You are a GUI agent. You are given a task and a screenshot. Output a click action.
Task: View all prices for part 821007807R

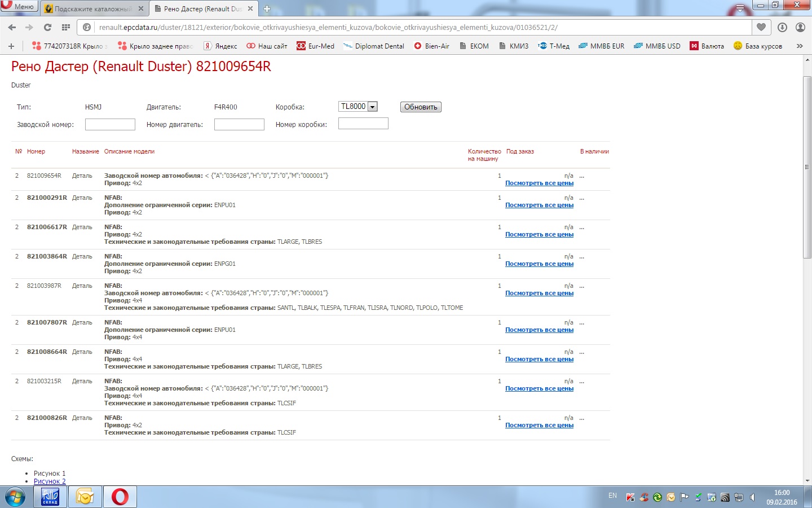(x=539, y=330)
